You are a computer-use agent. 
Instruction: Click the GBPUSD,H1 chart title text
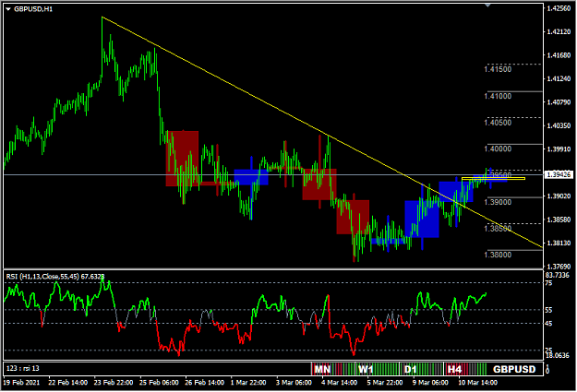[33, 9]
